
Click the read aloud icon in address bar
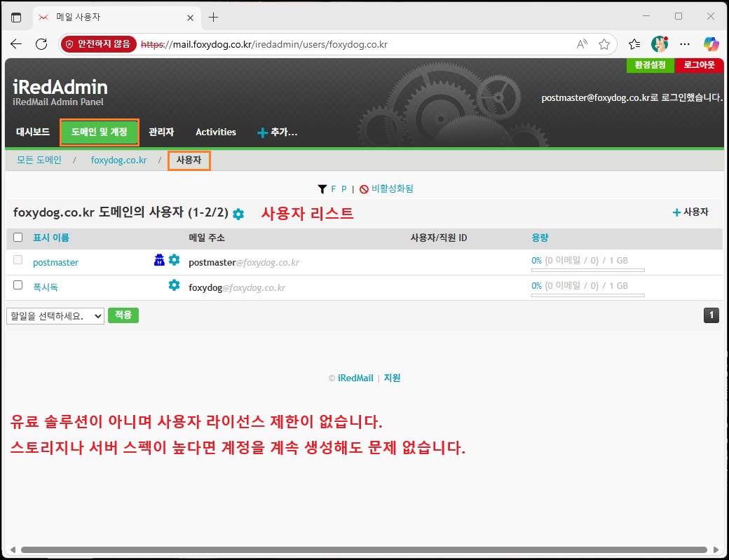pyautogui.click(x=582, y=44)
